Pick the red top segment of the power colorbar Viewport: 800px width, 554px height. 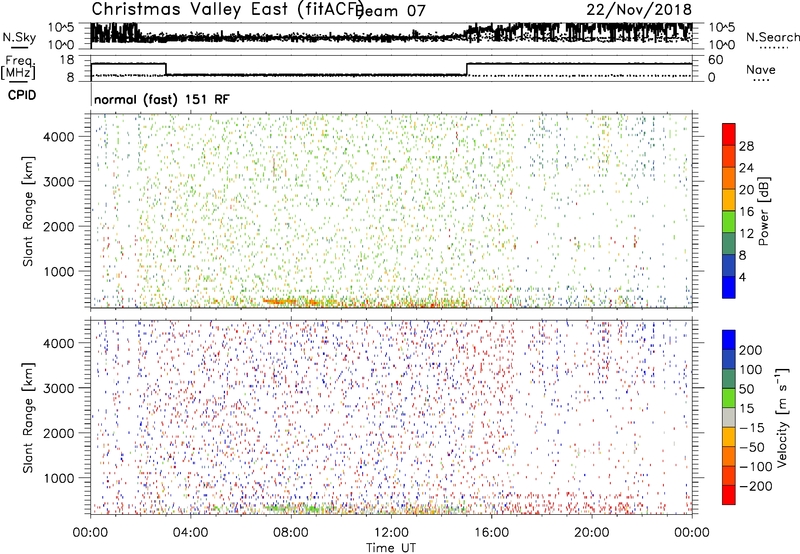pyautogui.click(x=729, y=135)
